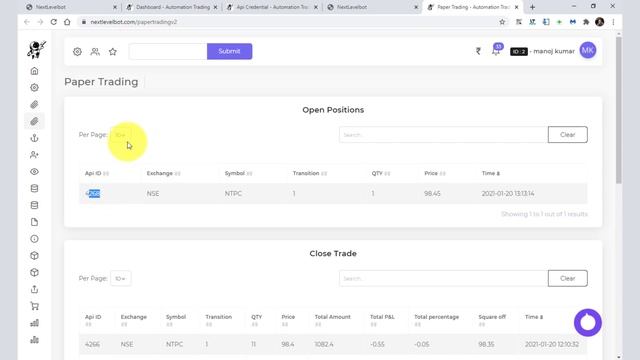This screenshot has height=360, width=640.
Task: Open the settings gear in the sidebar
Action: [x=34, y=88]
